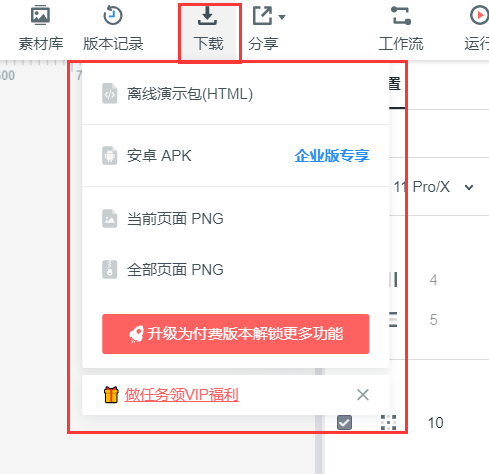Click 升级为付费版本解锁更多功能 button
Viewport: 489px width, 474px height.
coord(236,334)
